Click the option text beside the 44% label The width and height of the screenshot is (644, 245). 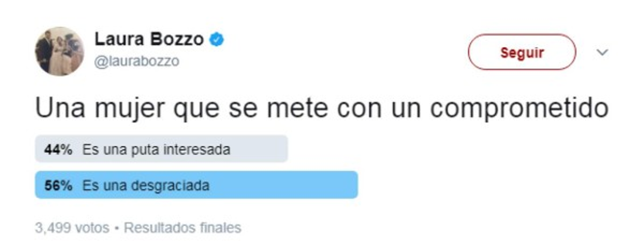(156, 149)
